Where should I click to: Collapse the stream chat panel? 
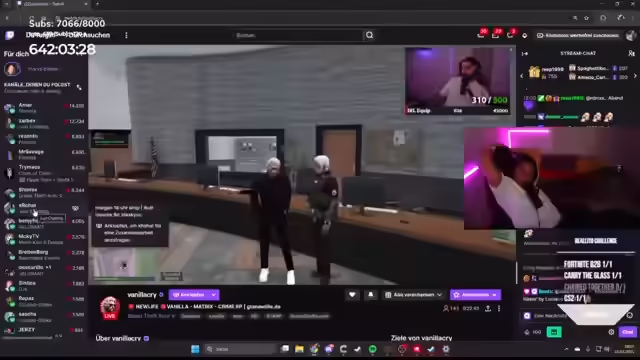(525, 53)
